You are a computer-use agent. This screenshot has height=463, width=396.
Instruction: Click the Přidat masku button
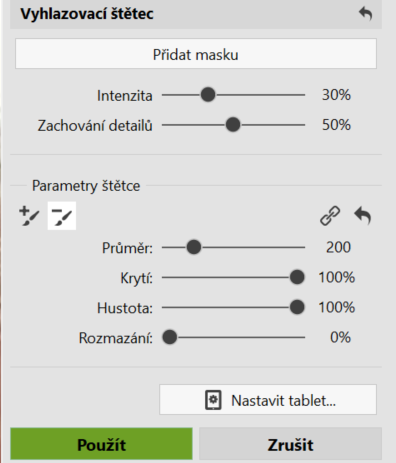(x=196, y=54)
